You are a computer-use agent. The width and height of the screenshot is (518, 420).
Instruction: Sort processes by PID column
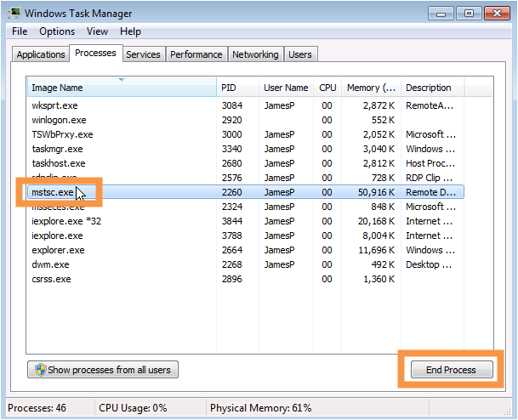[237, 88]
